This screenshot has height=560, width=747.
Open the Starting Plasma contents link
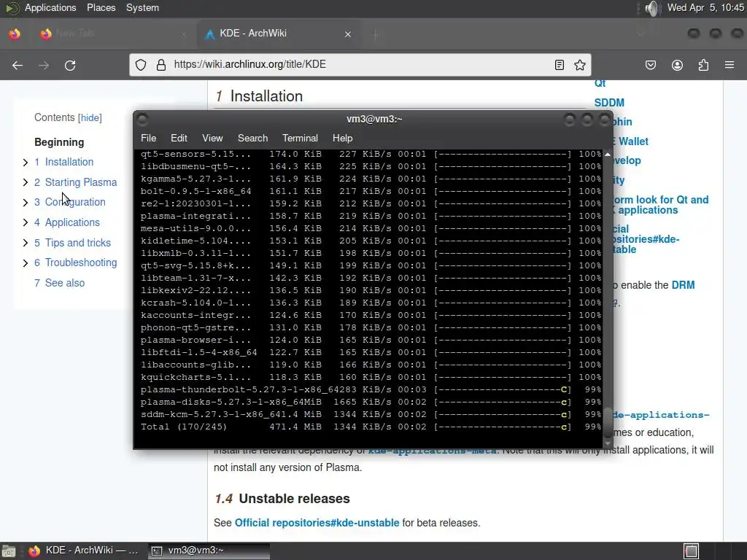pyautogui.click(x=75, y=182)
